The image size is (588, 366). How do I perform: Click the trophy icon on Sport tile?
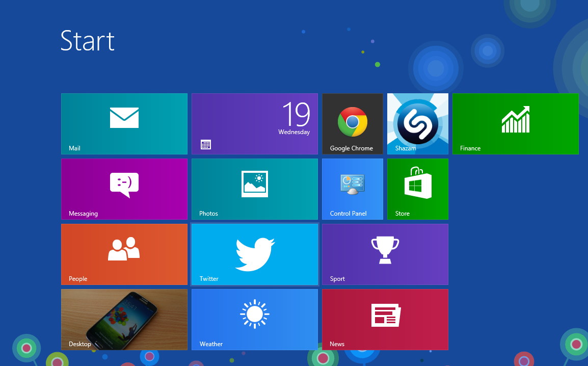pos(385,249)
